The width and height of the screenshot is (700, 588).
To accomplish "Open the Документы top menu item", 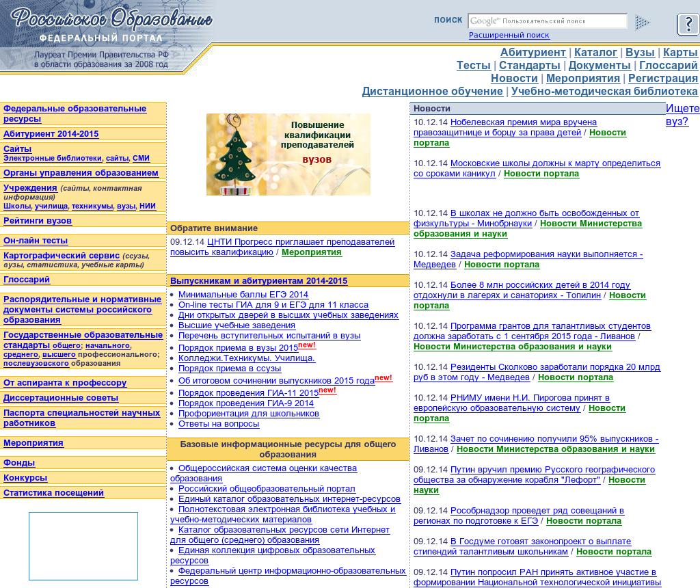I will click(600, 65).
